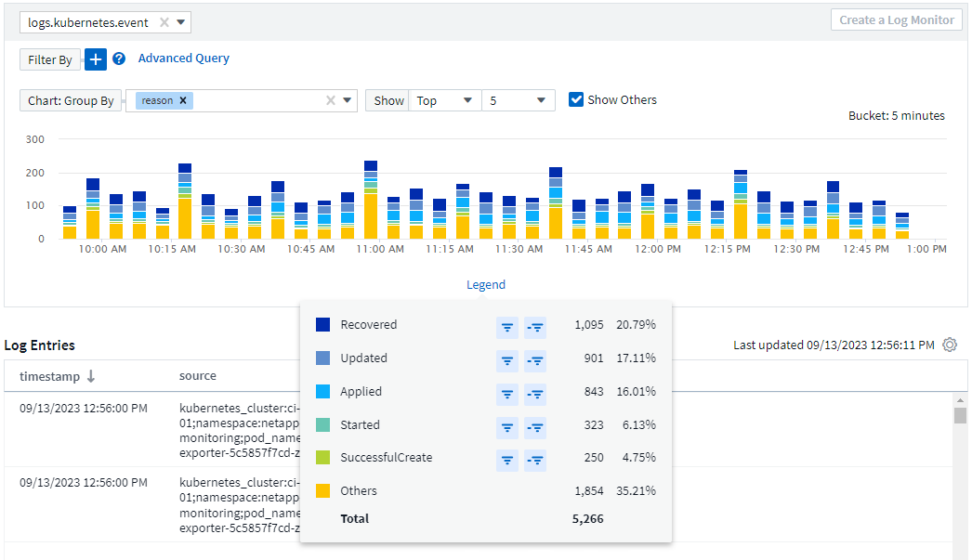The width and height of the screenshot is (972, 560).
Task: Open Log Entries settings gear
Action: [949, 345]
